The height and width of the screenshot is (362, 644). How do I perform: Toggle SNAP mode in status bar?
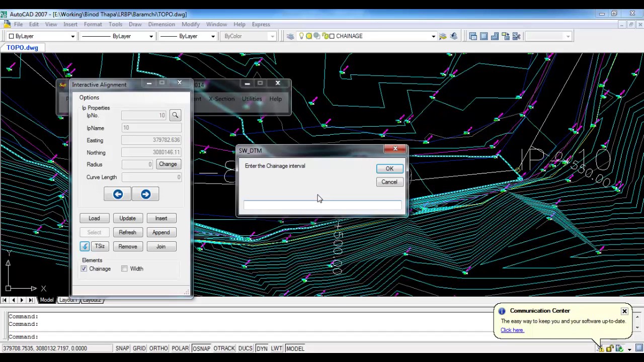122,348
